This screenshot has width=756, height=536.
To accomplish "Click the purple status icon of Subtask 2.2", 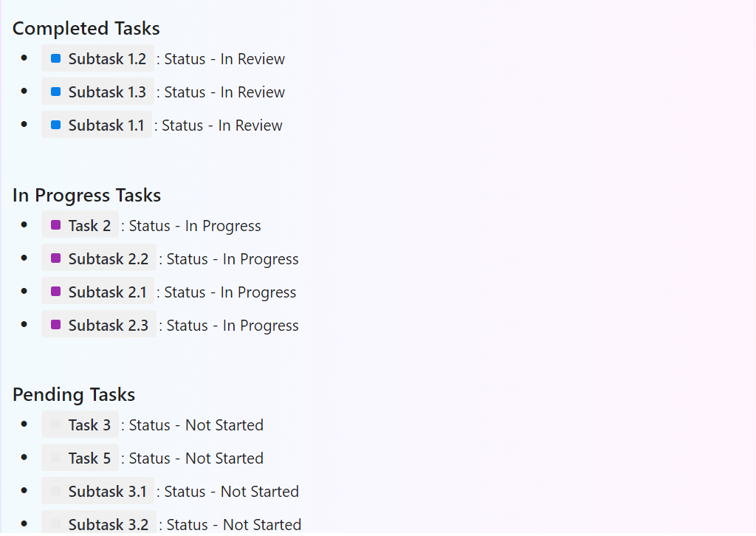I will tap(56, 258).
